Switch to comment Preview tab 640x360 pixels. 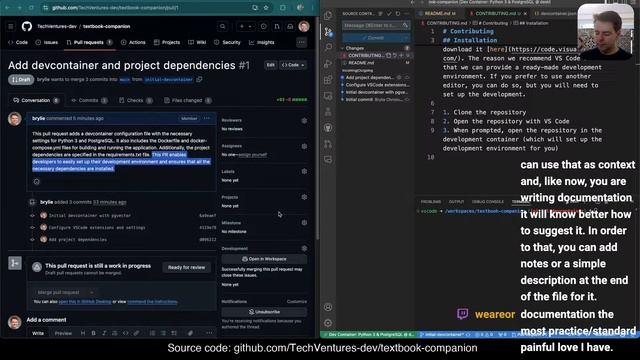(63, 333)
